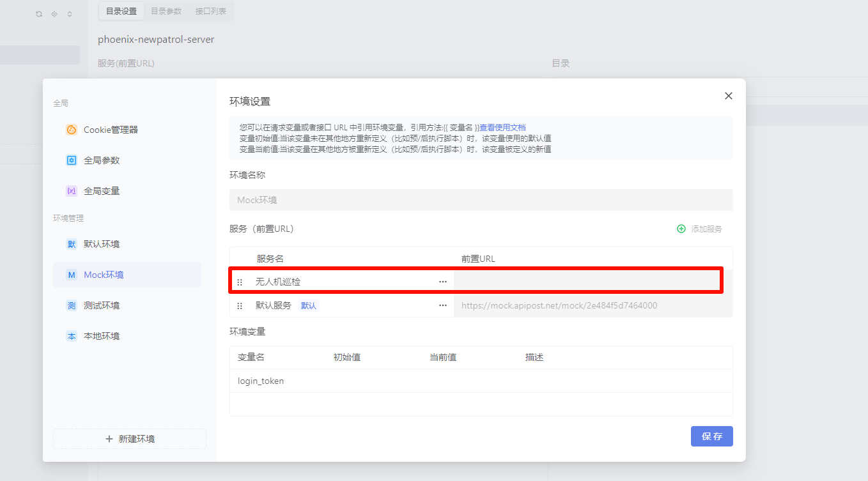Screen dimensions: 868x481
Task: Click the locate target icon in background sidebar
Action: pos(54,13)
